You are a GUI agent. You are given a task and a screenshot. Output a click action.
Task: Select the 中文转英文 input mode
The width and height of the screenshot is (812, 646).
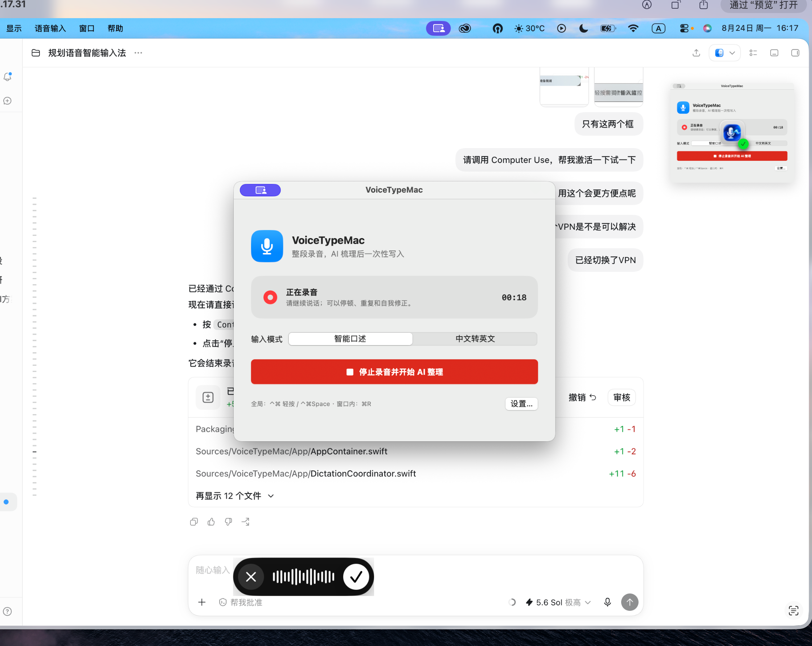click(475, 339)
